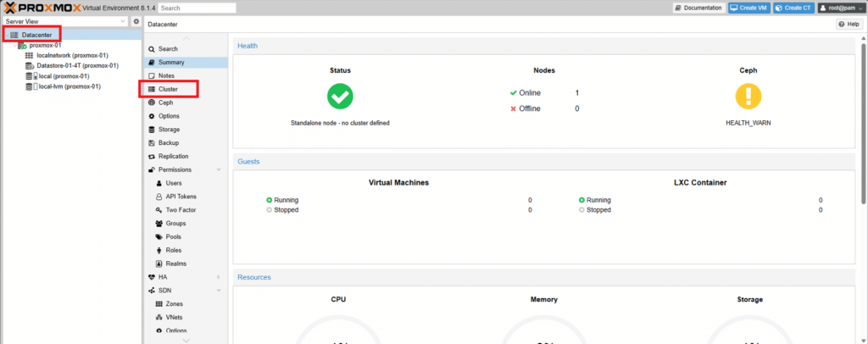Screen dimensions: 868x344
Task: Collapse the Permissions submenu arrow
Action: 219,169
